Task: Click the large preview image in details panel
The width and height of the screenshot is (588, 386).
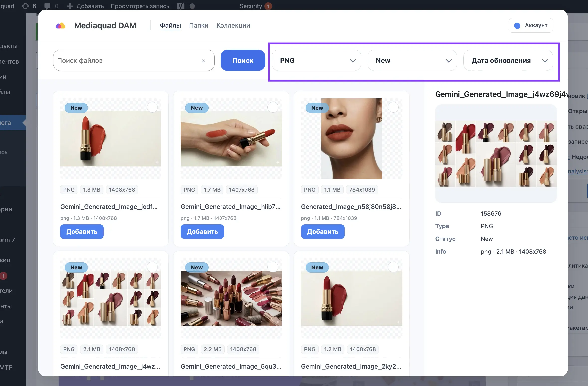Action: 496,154
